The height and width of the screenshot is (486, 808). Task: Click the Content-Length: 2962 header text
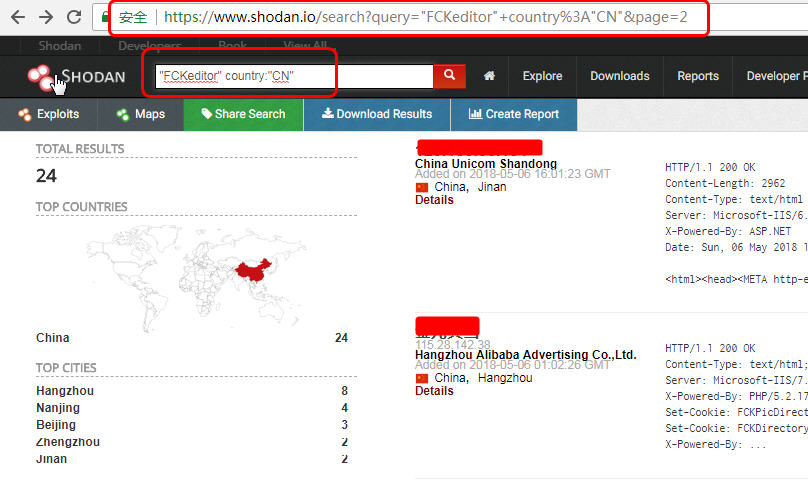point(725,183)
